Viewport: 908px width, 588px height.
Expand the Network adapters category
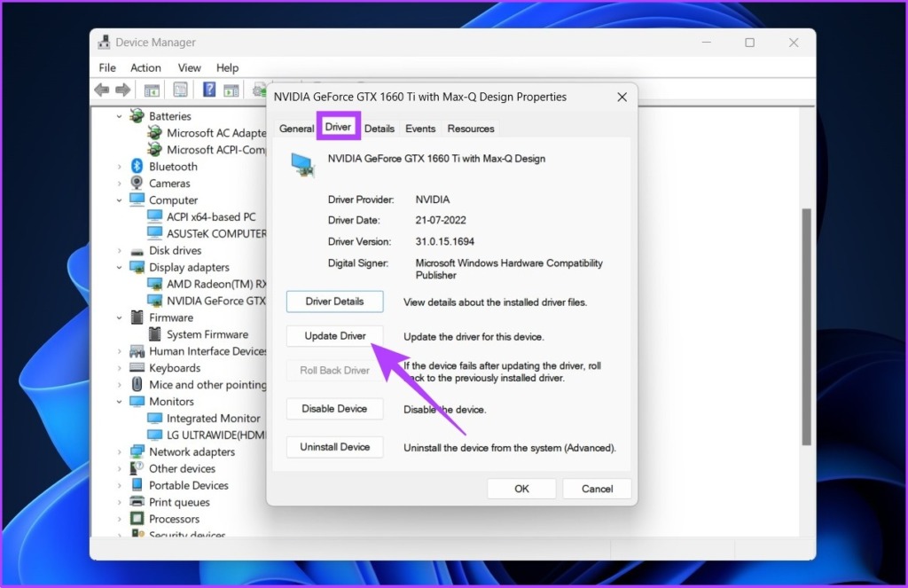pyautogui.click(x=120, y=451)
